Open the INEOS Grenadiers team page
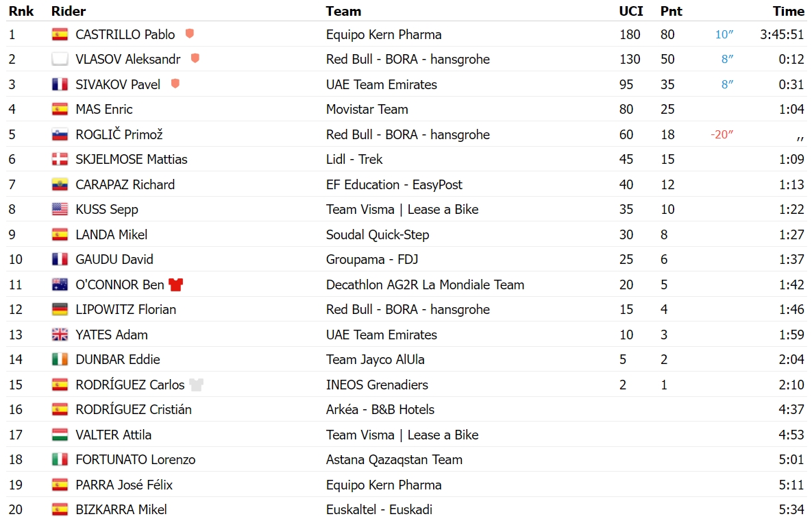The height and width of the screenshot is (521, 812). click(377, 385)
